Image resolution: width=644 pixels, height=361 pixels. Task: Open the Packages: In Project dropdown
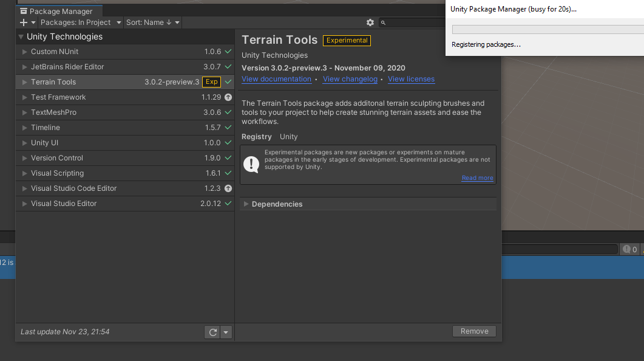81,22
